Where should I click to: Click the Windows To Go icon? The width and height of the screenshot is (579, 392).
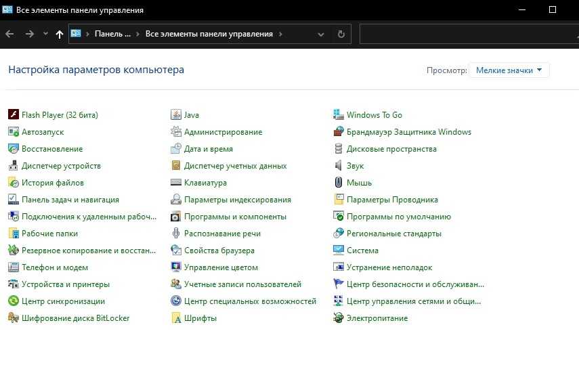click(339, 115)
